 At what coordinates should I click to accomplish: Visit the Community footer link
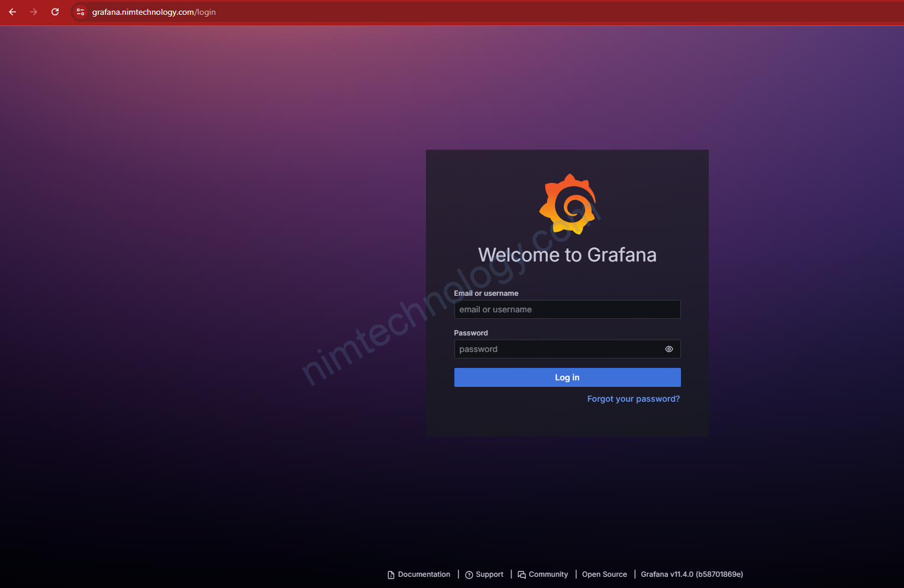click(543, 574)
